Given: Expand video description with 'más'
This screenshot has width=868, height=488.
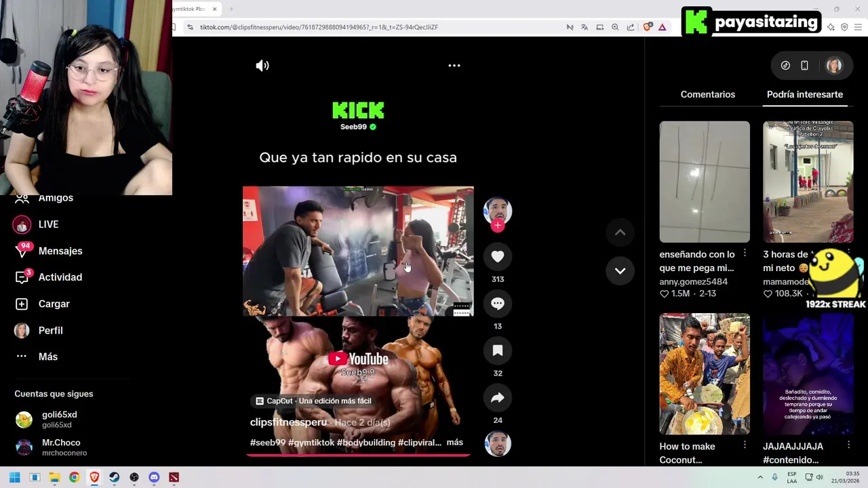Looking at the screenshot, I should point(455,443).
